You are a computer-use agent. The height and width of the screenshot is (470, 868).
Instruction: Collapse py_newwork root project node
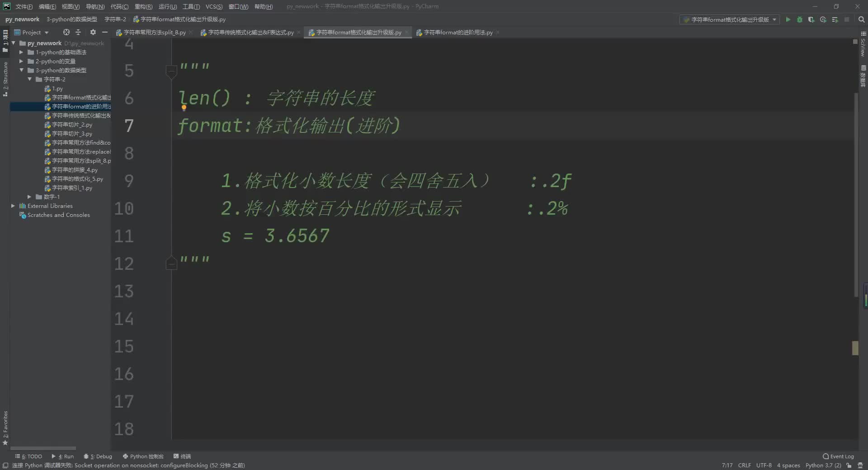(14, 43)
